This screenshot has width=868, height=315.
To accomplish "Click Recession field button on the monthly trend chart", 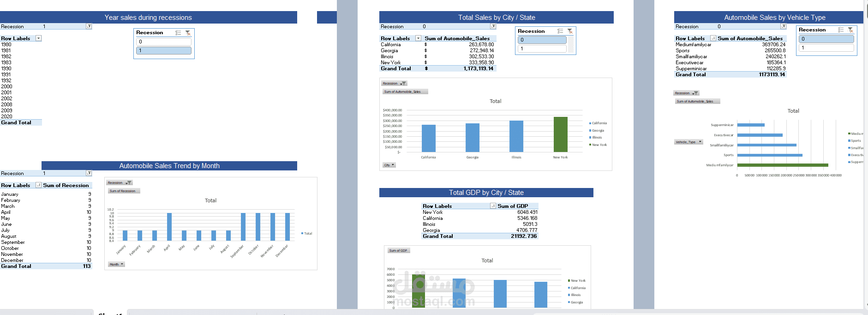I will [x=120, y=182].
